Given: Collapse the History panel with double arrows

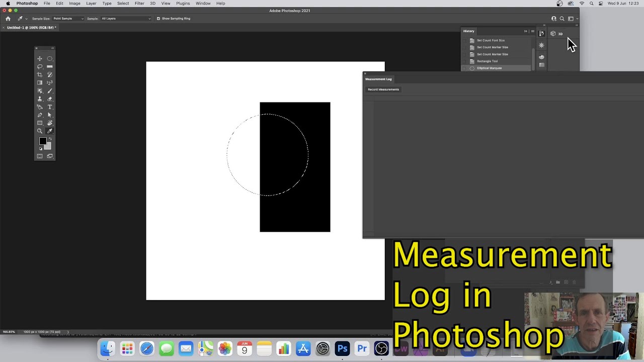Looking at the screenshot, I should click(x=526, y=31).
